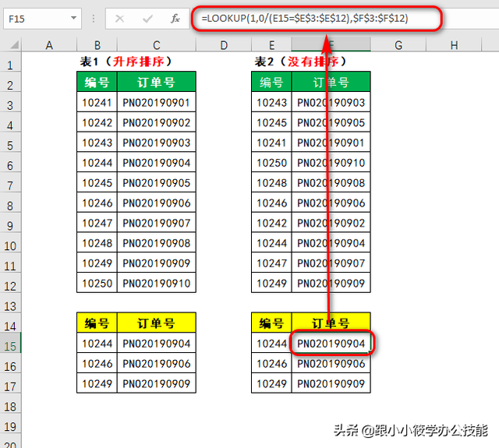
Task: Select column C header
Action: point(156,45)
